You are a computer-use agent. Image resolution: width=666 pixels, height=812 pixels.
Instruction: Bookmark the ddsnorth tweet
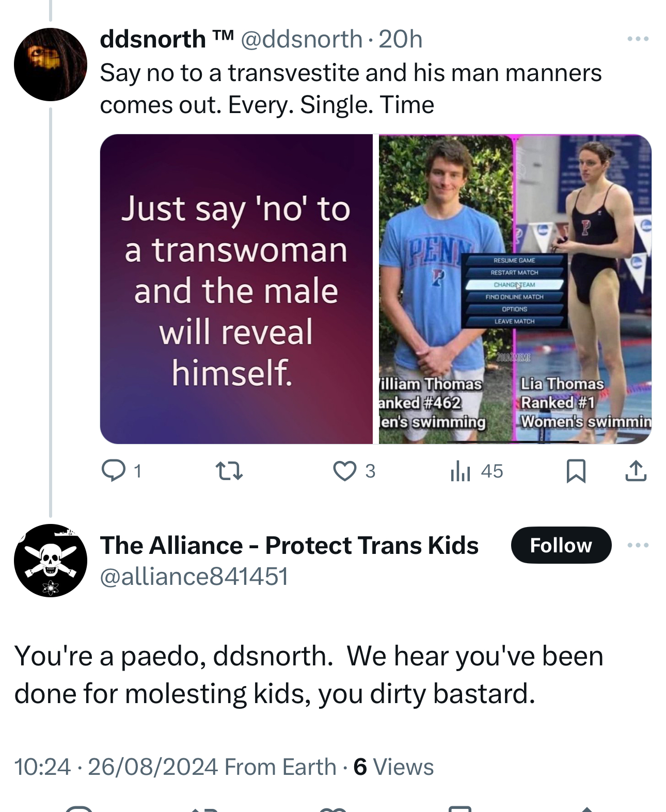[x=576, y=471]
